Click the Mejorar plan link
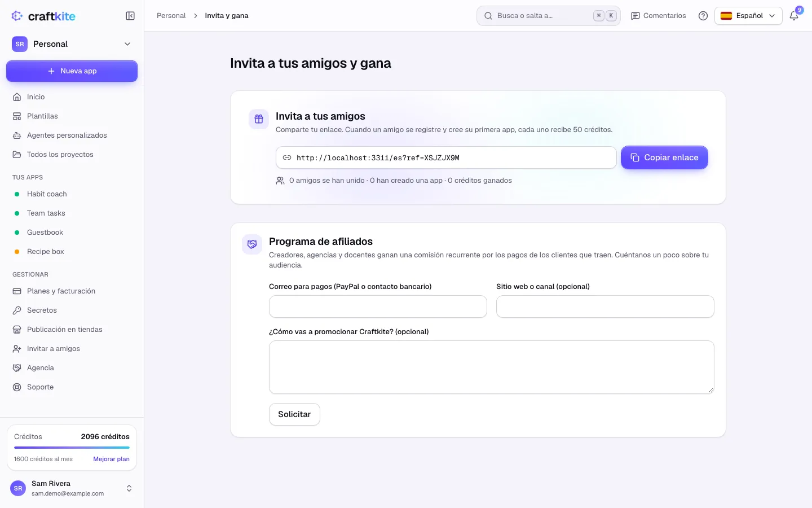 [x=111, y=459]
